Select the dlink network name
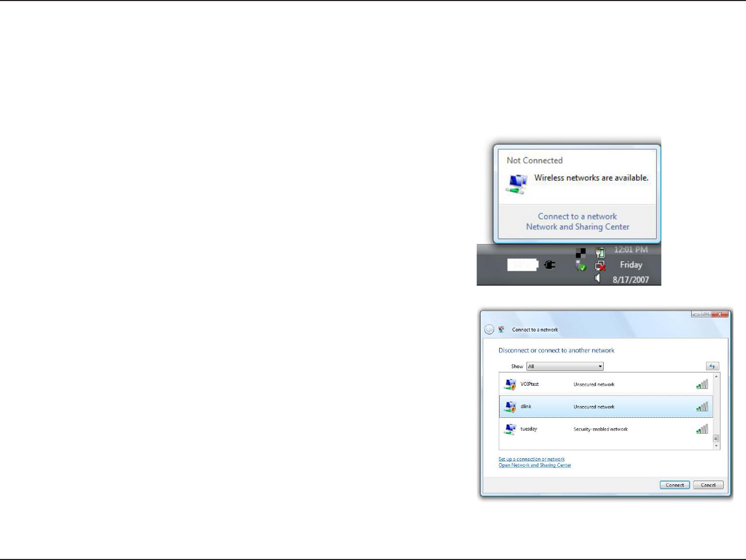 click(x=526, y=407)
